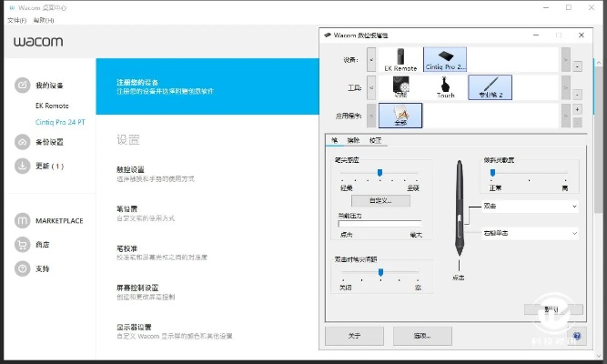Select Cintiq Pro 24 PT in sidebar

[x=60, y=122]
